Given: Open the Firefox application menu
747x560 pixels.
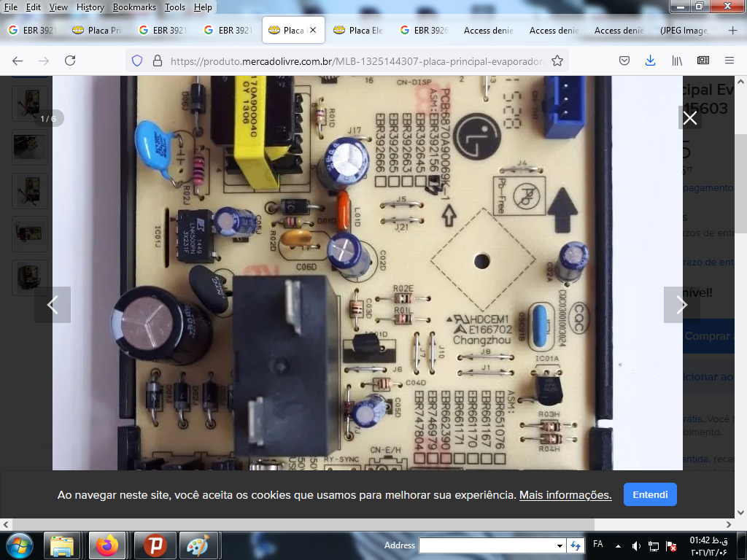Looking at the screenshot, I should click(x=729, y=61).
